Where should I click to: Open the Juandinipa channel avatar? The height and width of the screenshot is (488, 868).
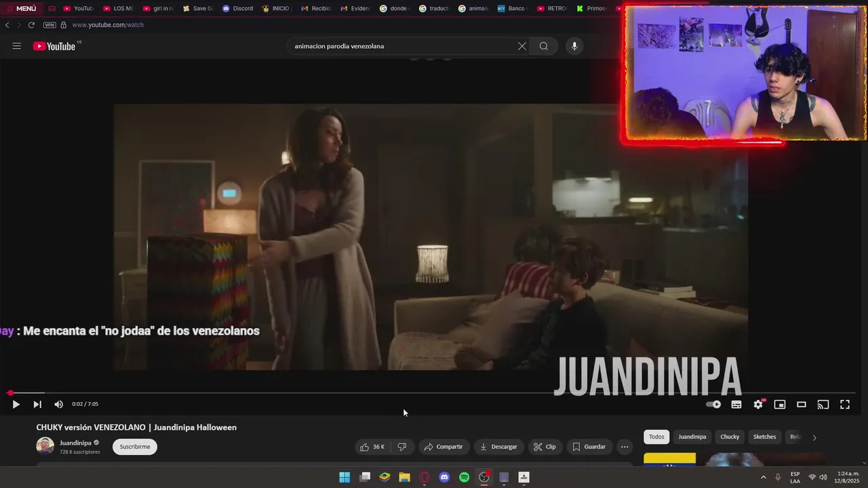click(45, 446)
